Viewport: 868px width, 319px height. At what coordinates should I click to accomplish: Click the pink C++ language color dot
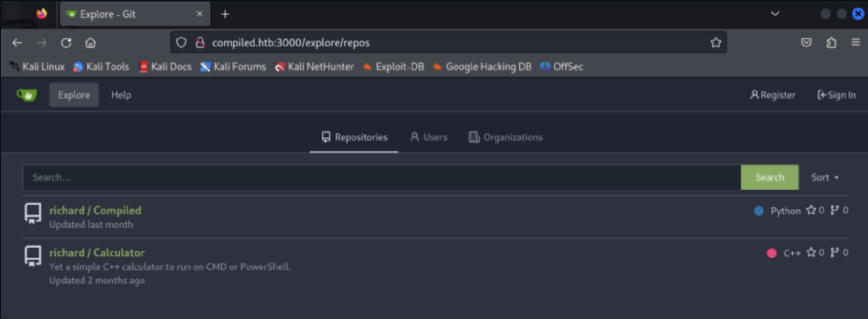tap(771, 253)
